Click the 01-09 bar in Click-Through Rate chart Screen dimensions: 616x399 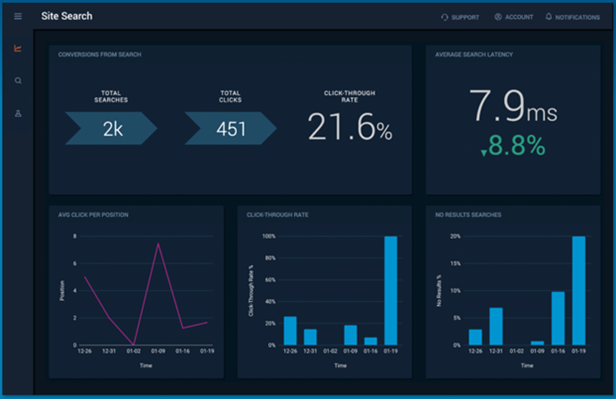point(350,335)
